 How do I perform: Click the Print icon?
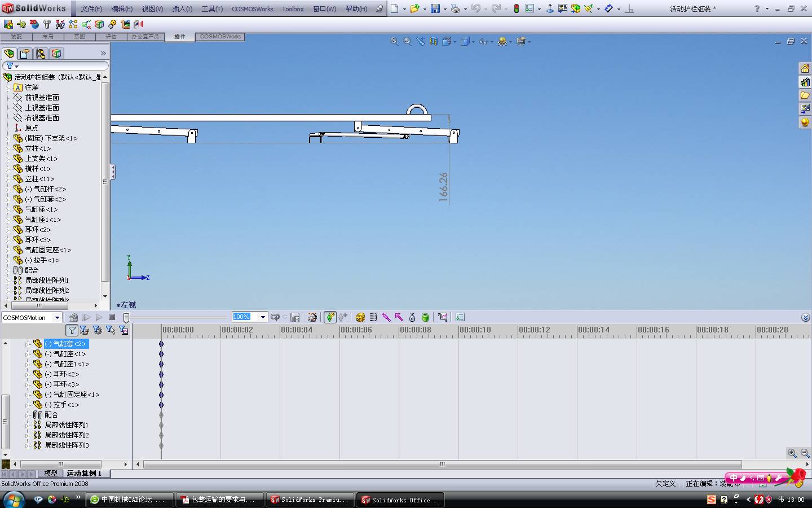tap(455, 8)
